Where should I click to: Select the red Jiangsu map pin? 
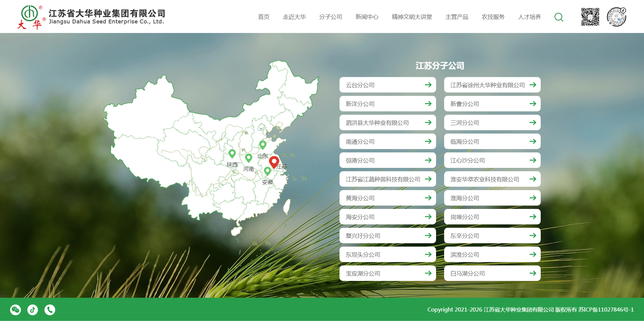click(274, 161)
